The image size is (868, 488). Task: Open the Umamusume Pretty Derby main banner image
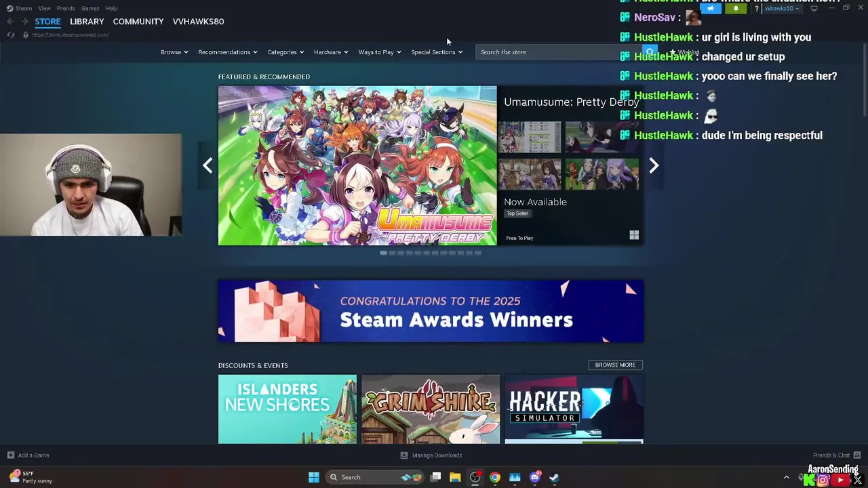click(x=357, y=165)
